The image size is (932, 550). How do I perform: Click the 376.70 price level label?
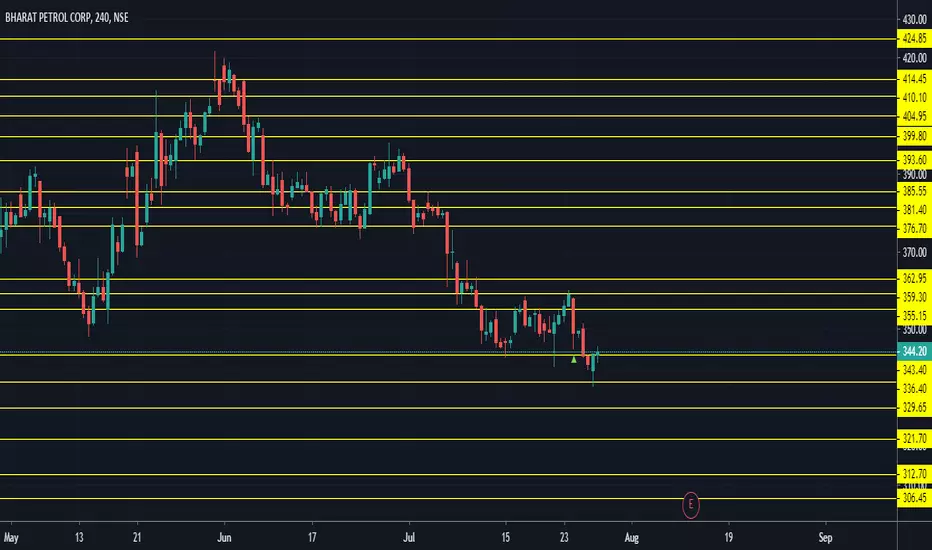tap(914, 229)
